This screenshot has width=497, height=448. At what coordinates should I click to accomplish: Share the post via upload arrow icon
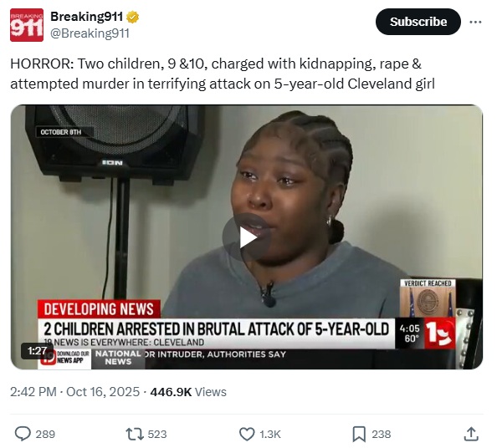click(471, 434)
